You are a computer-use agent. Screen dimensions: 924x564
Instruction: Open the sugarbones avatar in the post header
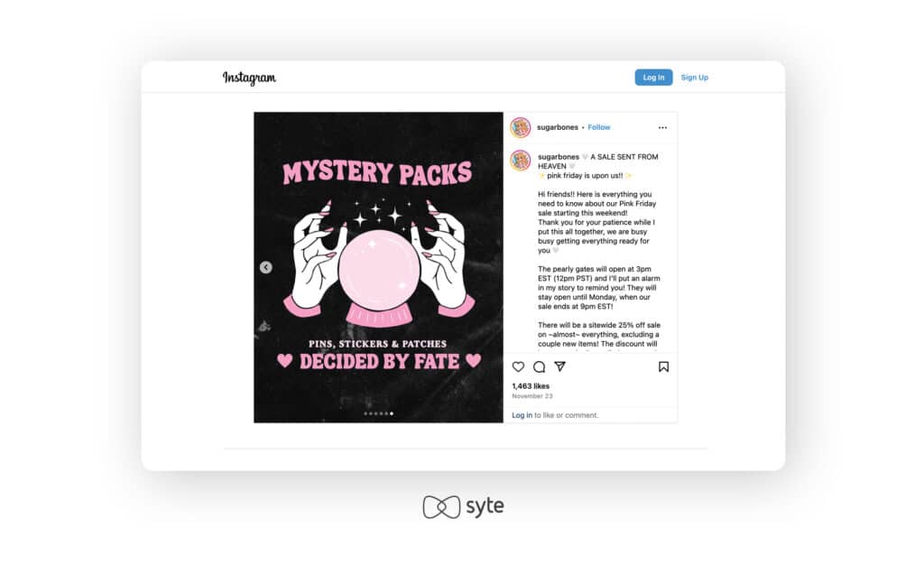(x=521, y=127)
